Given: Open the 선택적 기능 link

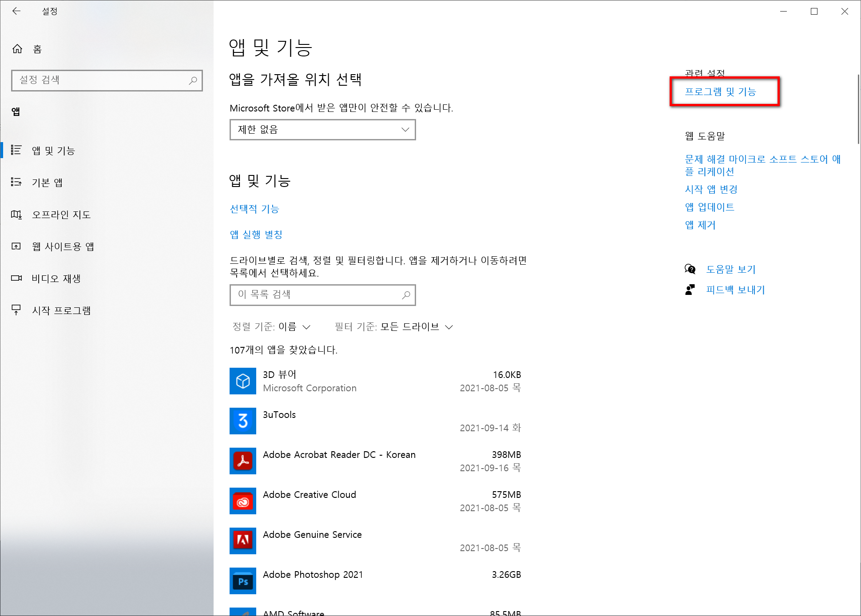Looking at the screenshot, I should coord(254,209).
